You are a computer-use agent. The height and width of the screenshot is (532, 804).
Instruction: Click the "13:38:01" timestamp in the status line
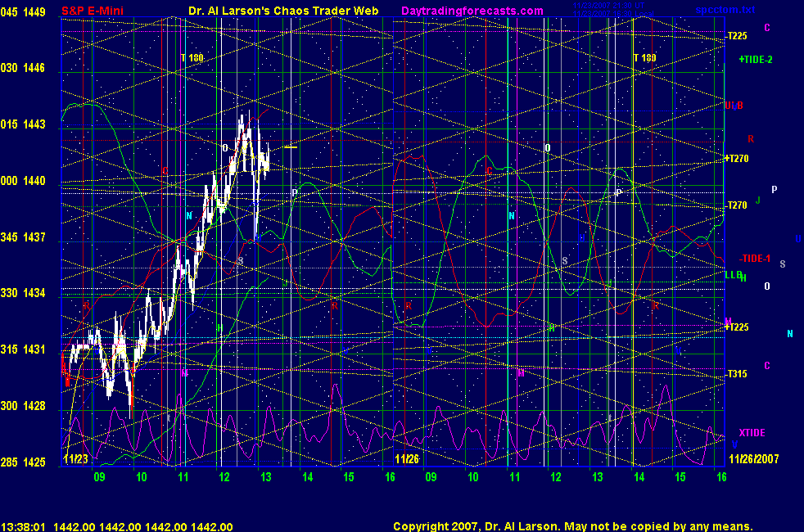pyautogui.click(x=23, y=527)
